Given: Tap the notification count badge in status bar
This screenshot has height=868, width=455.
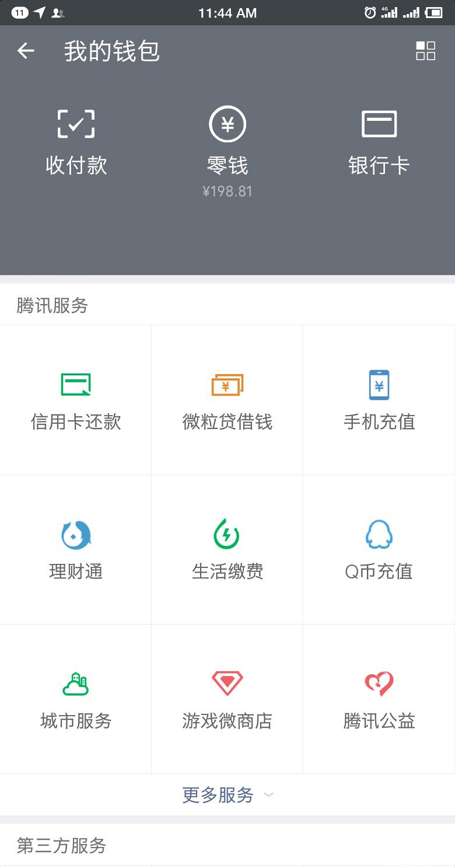Looking at the screenshot, I should tap(20, 12).
